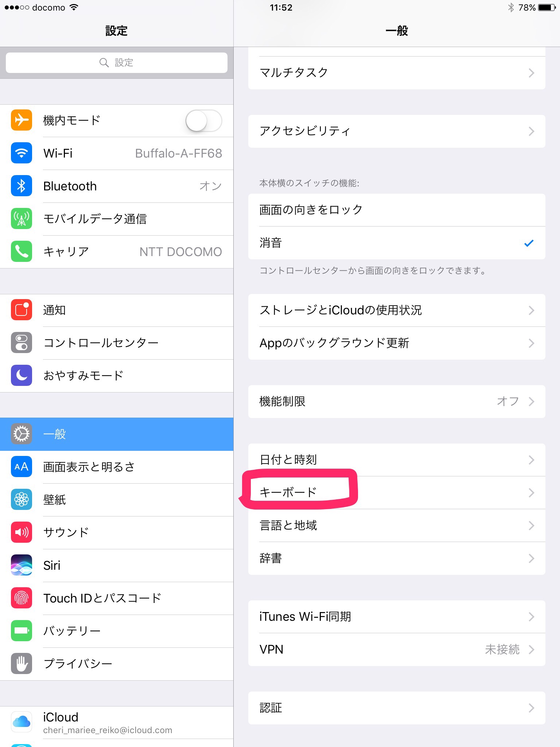This screenshot has width=560, height=747.
Task: Open the green mobile data antenna icon
Action: click(22, 218)
